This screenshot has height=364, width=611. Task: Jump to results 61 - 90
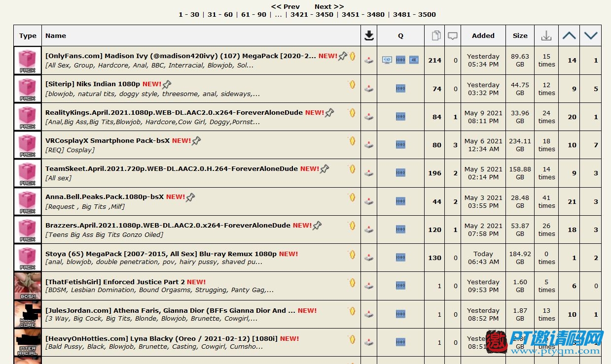[254, 14]
